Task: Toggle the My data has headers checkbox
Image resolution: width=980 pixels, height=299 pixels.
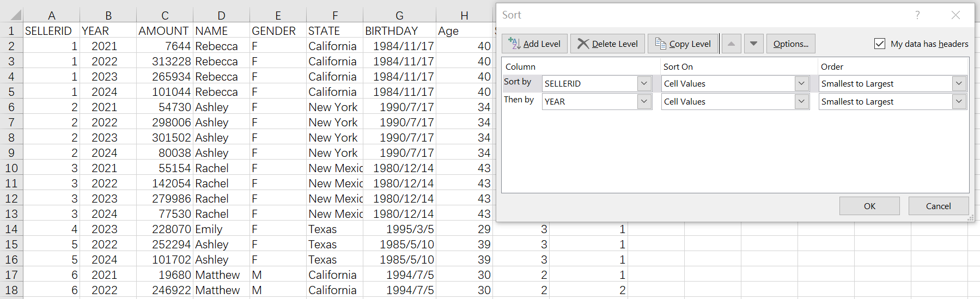Action: click(880, 44)
